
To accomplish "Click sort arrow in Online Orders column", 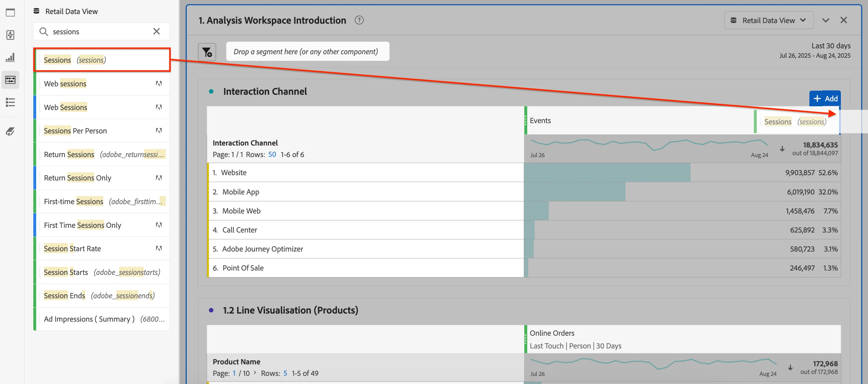I will (x=790, y=367).
